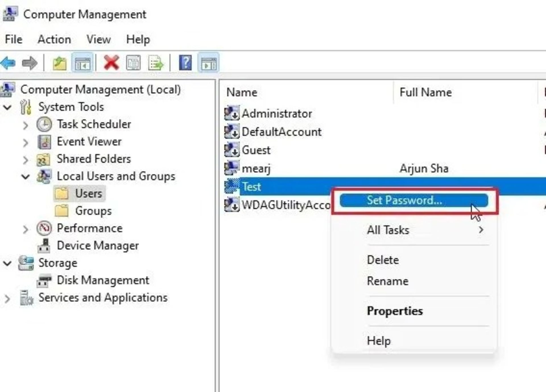Expand the Performance node
Image resolution: width=546 pixels, height=392 pixels.
25,229
